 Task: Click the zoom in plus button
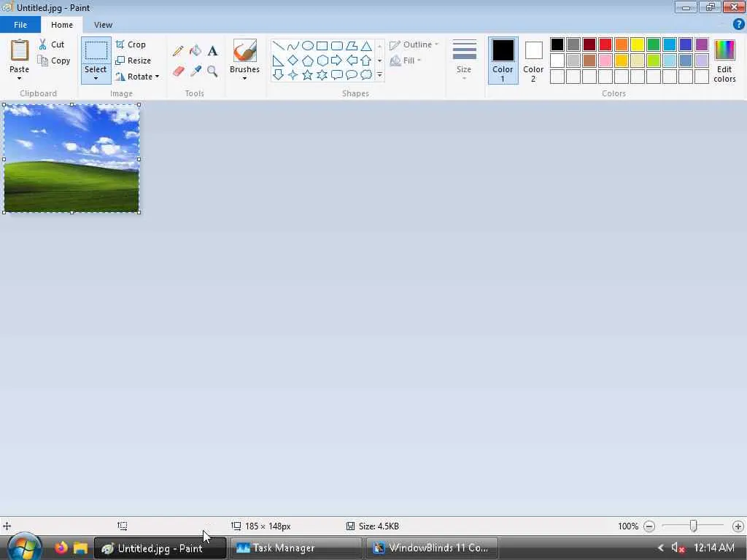click(x=738, y=526)
